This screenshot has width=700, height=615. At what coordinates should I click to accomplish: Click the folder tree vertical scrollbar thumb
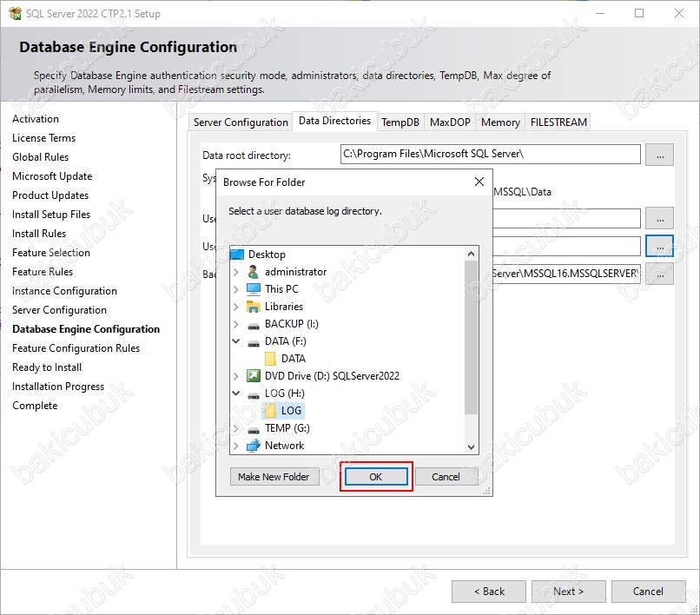pyautogui.click(x=471, y=337)
